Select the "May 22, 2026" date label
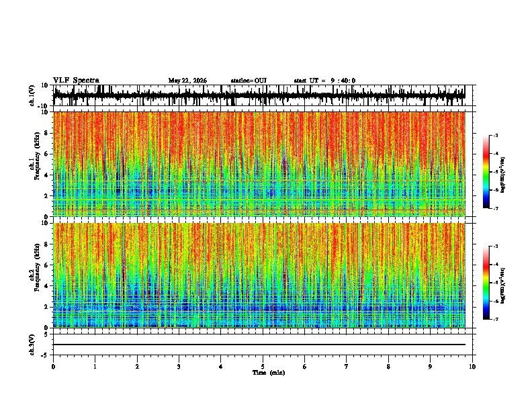 point(187,81)
